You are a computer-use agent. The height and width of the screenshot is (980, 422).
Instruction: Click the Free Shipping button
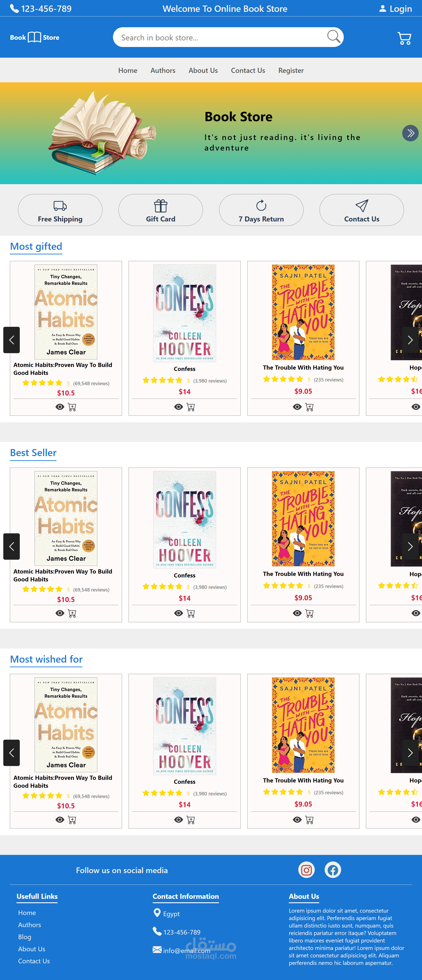[60, 210]
